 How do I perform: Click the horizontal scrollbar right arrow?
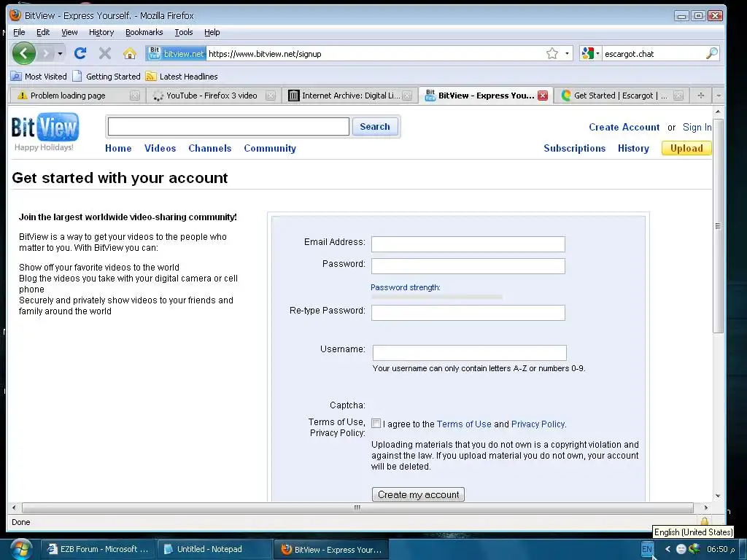[706, 508]
